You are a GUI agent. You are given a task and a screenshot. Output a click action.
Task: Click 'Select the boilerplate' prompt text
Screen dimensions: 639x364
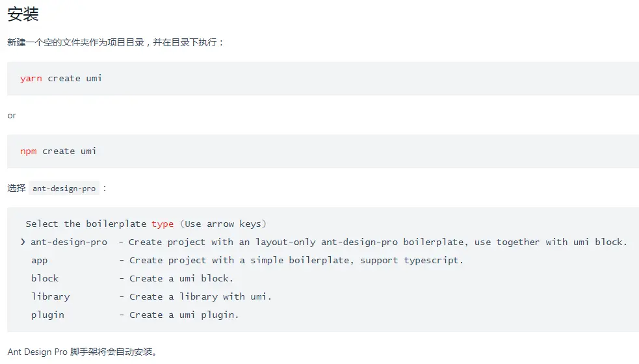[86, 224]
